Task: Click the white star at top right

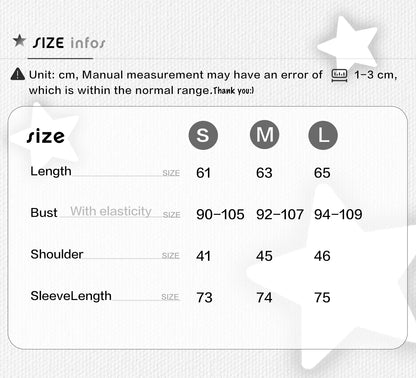Action: [x=348, y=43]
